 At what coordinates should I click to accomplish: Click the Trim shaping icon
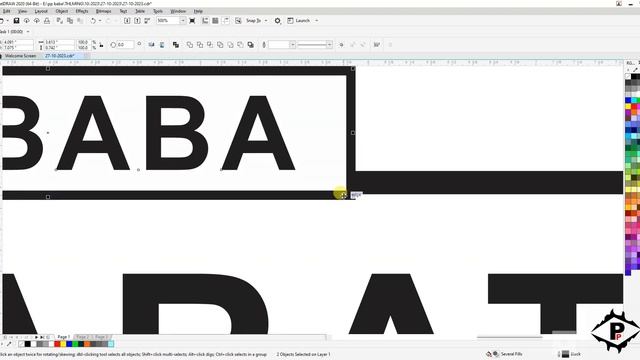tap(200, 44)
